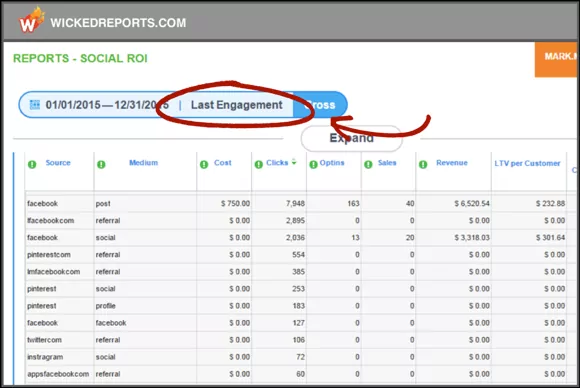Viewport: 580px width, 388px height.
Task: Click the green info icon beside Clicks
Action: (259, 164)
